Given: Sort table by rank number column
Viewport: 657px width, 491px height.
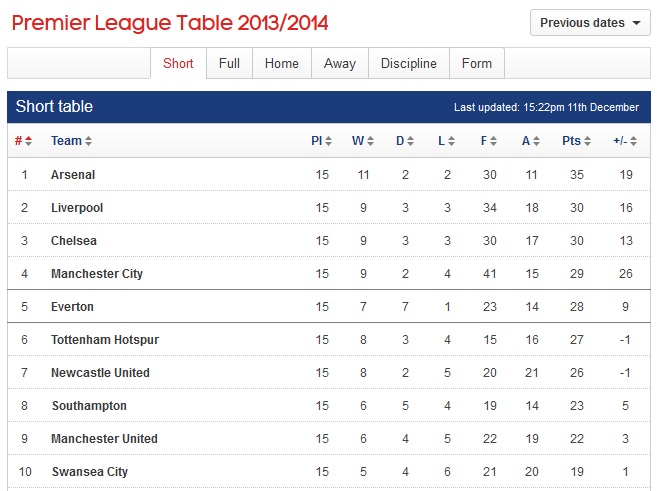Looking at the screenshot, I should pyautogui.click(x=23, y=141).
